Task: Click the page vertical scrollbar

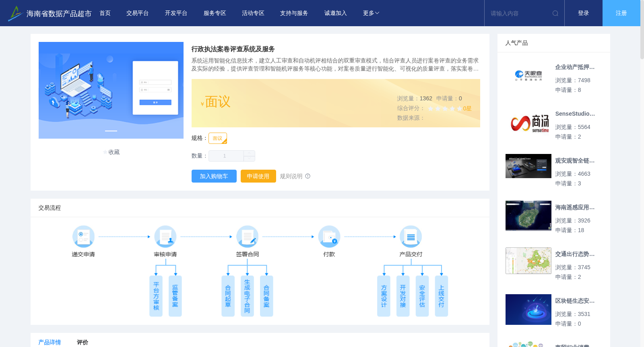Action: (642, 30)
